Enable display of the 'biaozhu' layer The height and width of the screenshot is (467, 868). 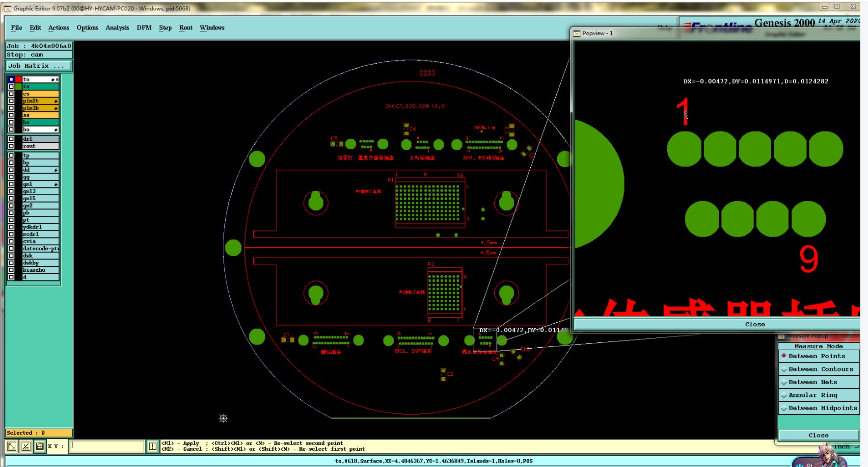11,270
